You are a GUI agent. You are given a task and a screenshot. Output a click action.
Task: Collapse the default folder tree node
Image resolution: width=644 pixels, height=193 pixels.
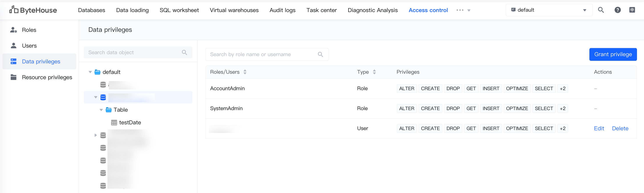pyautogui.click(x=90, y=72)
